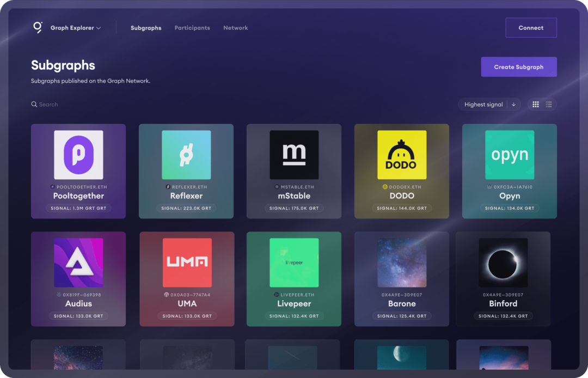Open the DODO logo thumbnail

pos(402,155)
